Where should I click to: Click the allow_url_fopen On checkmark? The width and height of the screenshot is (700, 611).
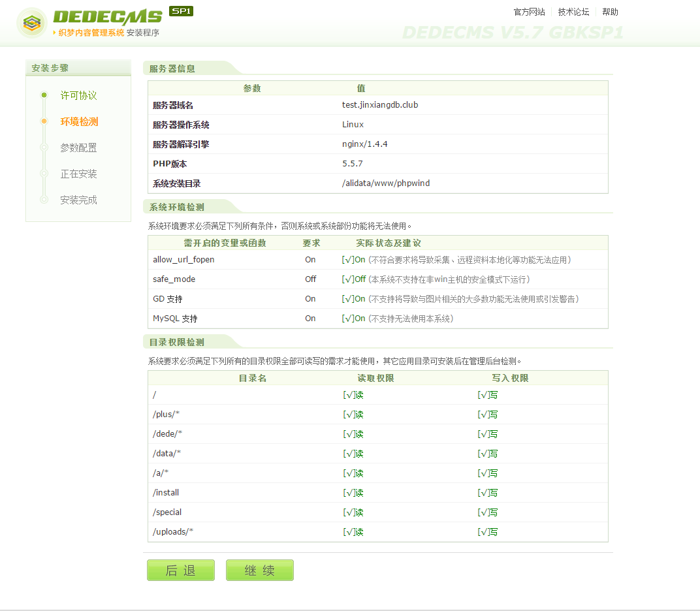pos(348,260)
